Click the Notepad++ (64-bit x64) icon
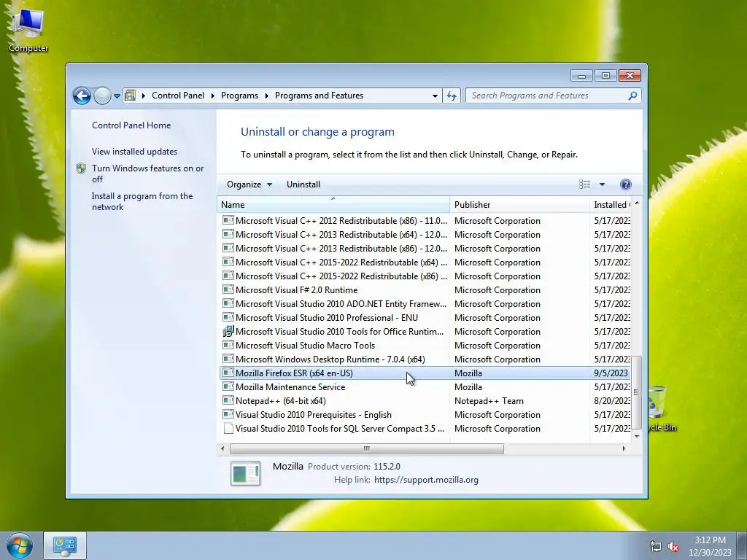 (x=228, y=400)
